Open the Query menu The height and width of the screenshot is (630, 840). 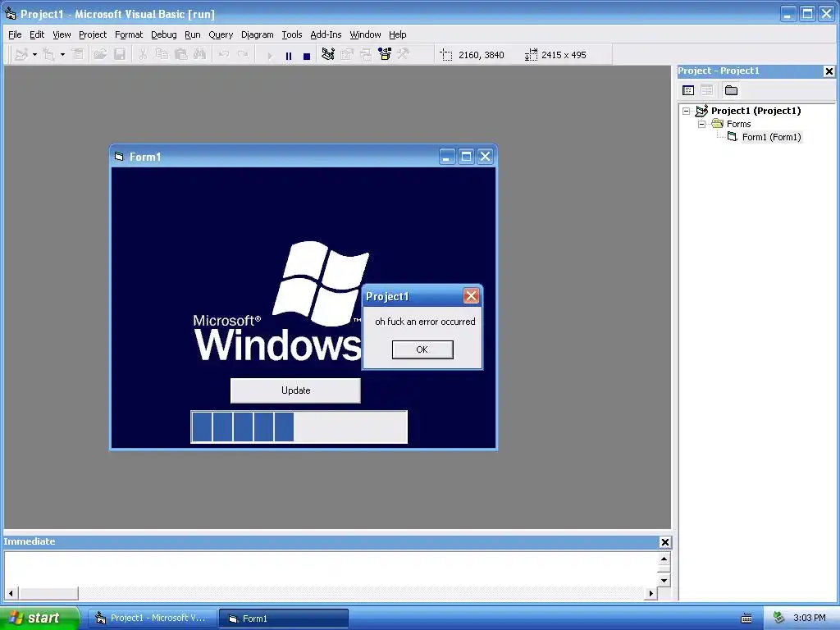[221, 34]
